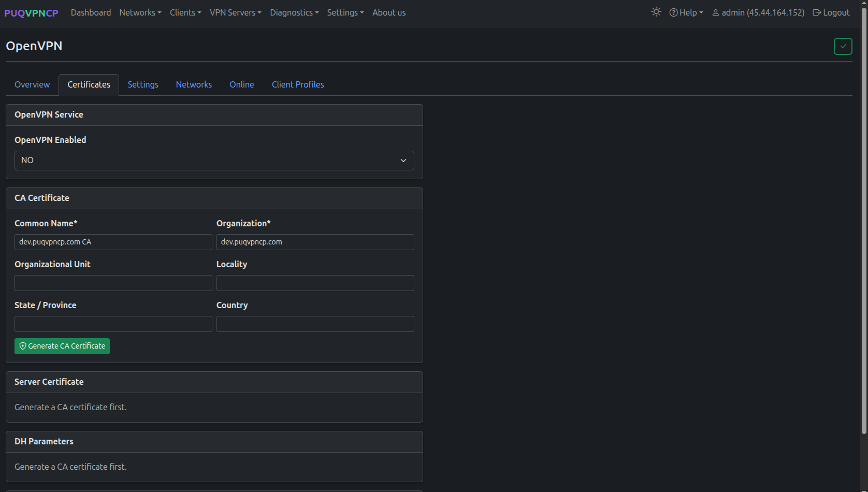Expand the Clients menu
The height and width of the screenshot is (492, 868).
coord(185,12)
